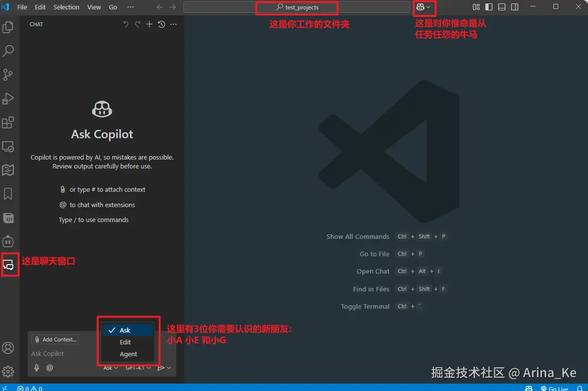
Task: Send the chat message with arrow icon
Action: click(x=161, y=368)
